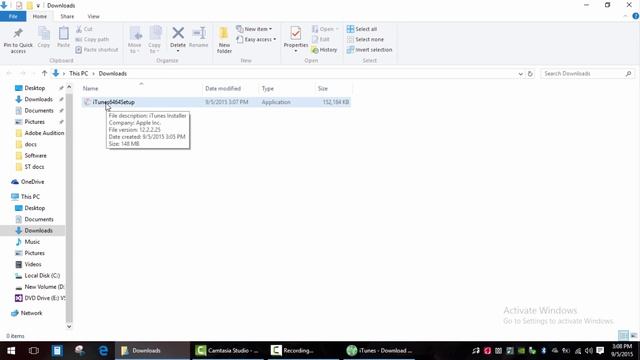Open file History
Viewport: 640px width, 360px height.
coord(324,49)
